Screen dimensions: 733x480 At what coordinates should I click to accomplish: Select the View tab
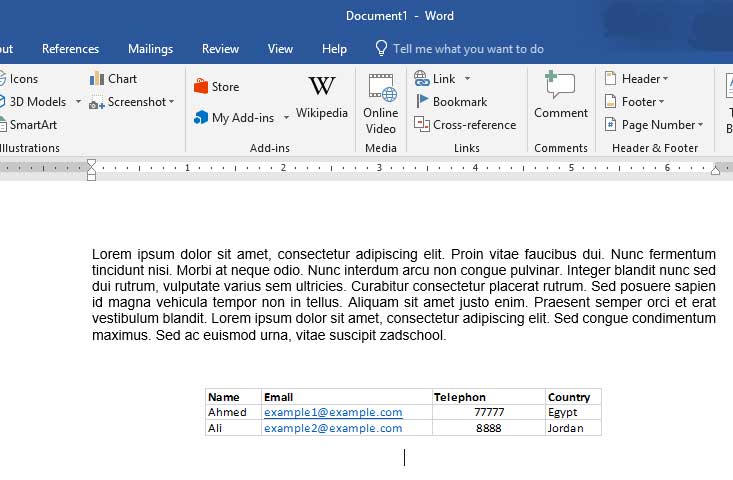click(x=280, y=49)
